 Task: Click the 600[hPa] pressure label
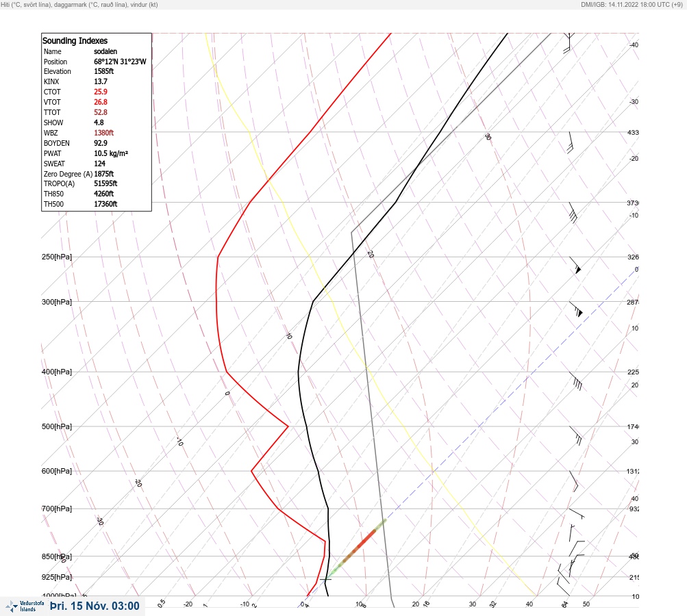tap(57, 471)
